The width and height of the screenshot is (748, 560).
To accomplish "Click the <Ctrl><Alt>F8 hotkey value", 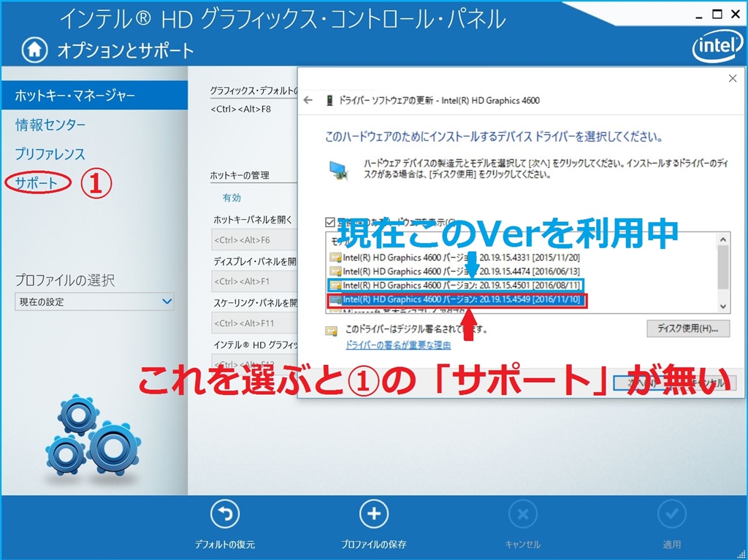I will [241, 109].
